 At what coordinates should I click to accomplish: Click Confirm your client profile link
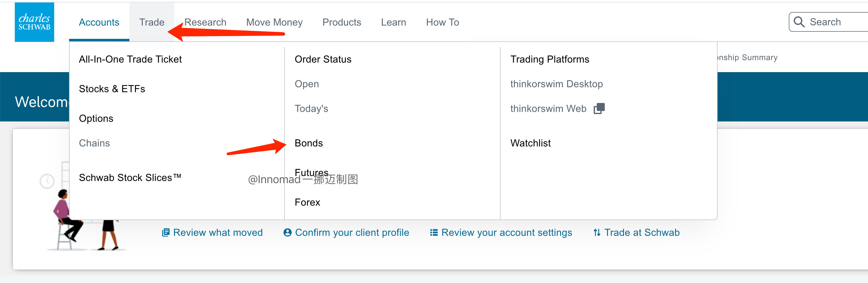(x=352, y=232)
